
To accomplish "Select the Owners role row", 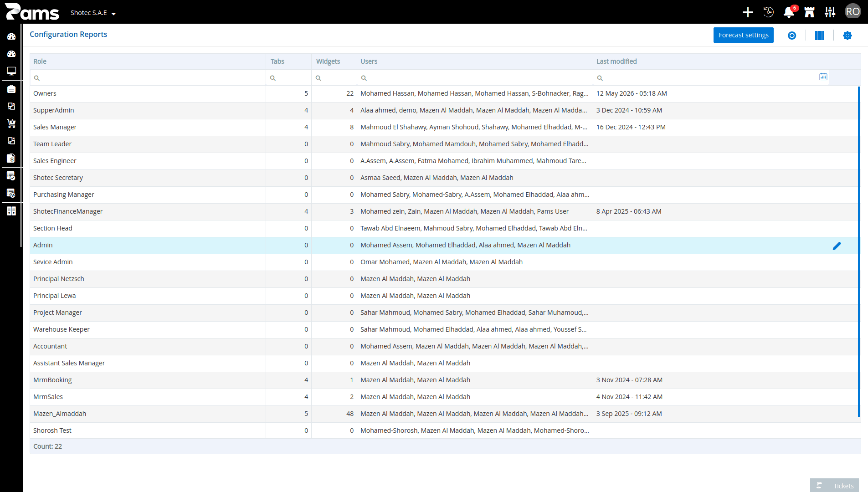I will click(445, 93).
